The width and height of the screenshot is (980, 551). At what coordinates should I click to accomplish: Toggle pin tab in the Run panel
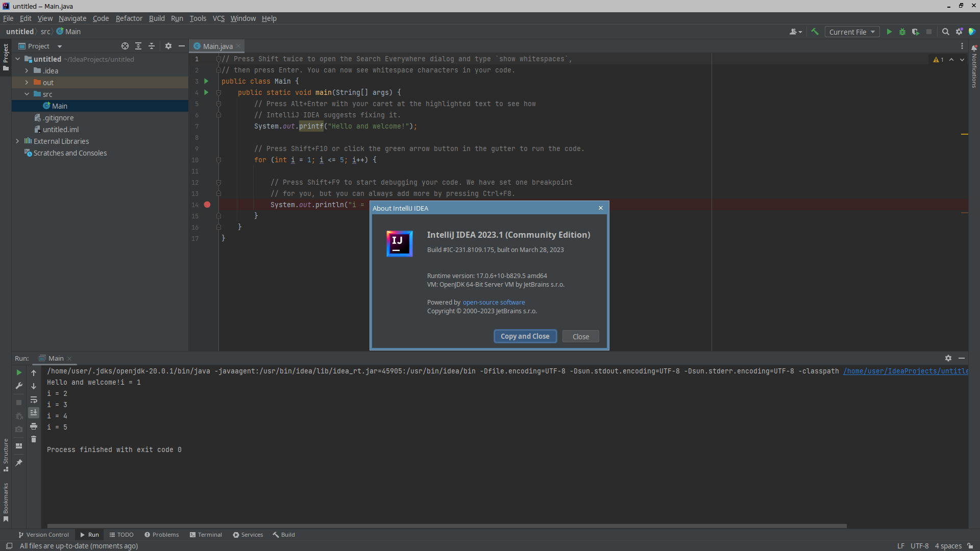(19, 462)
